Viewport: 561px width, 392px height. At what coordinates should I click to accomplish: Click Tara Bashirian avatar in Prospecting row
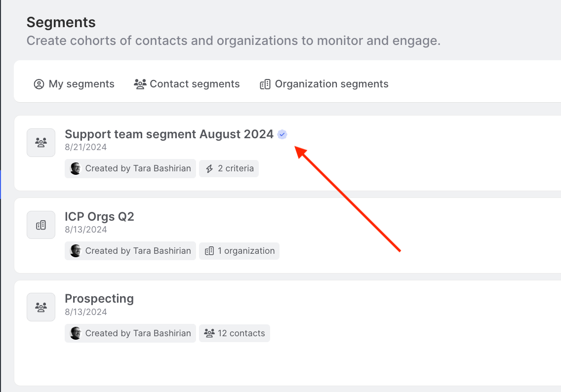coord(76,333)
